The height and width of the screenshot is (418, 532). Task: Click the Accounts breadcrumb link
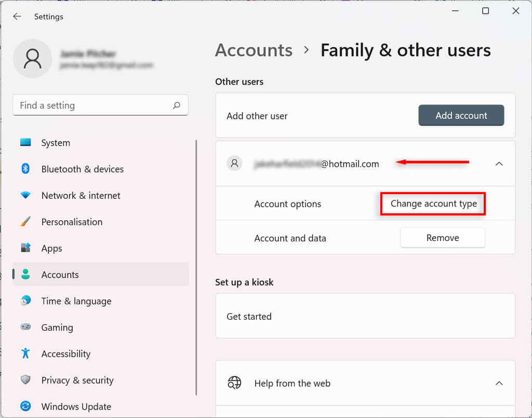pos(254,50)
